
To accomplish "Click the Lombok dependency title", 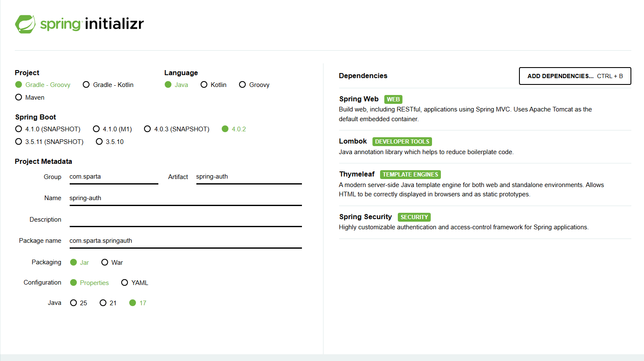I will click(353, 141).
